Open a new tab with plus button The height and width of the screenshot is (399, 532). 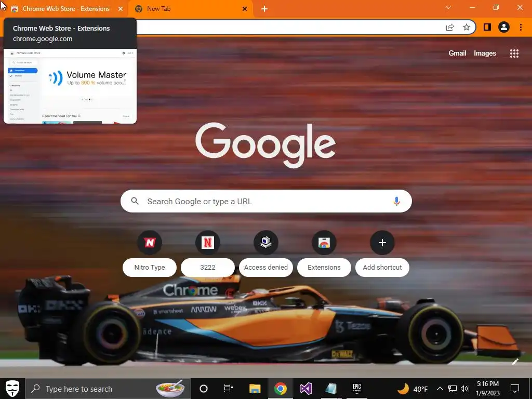coord(264,9)
